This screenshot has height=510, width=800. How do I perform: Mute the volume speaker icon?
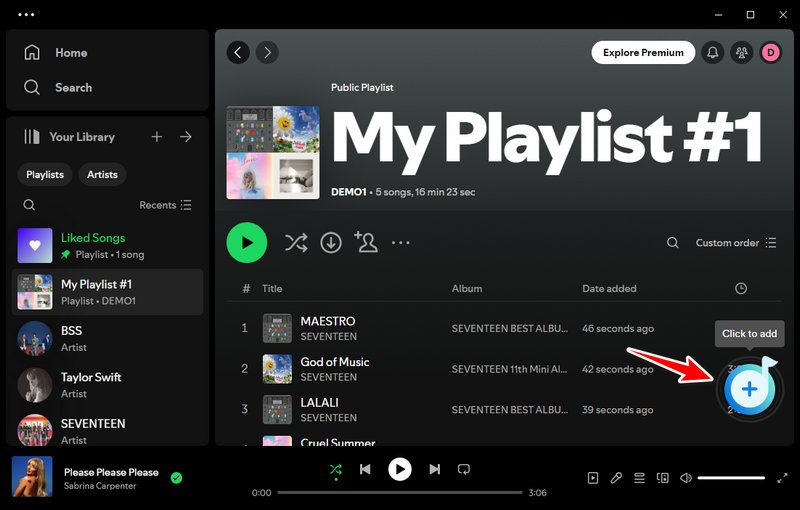(686, 478)
